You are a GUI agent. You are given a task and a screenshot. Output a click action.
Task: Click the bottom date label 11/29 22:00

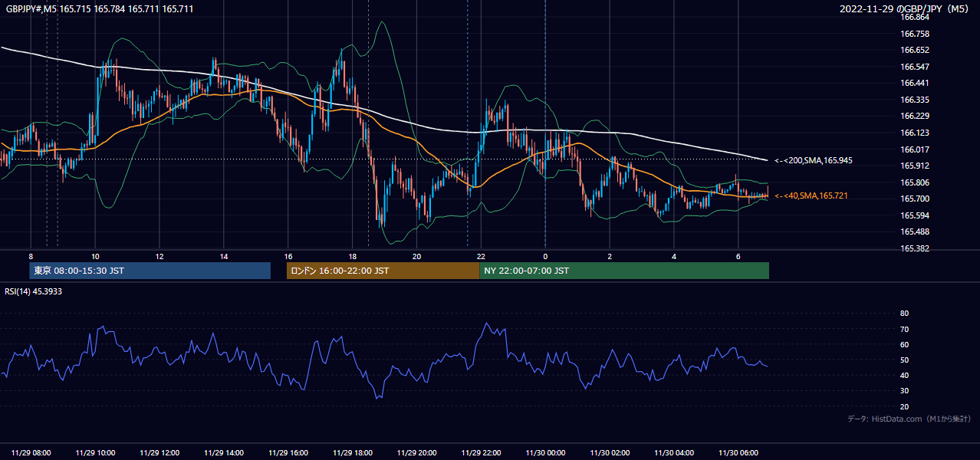click(482, 453)
